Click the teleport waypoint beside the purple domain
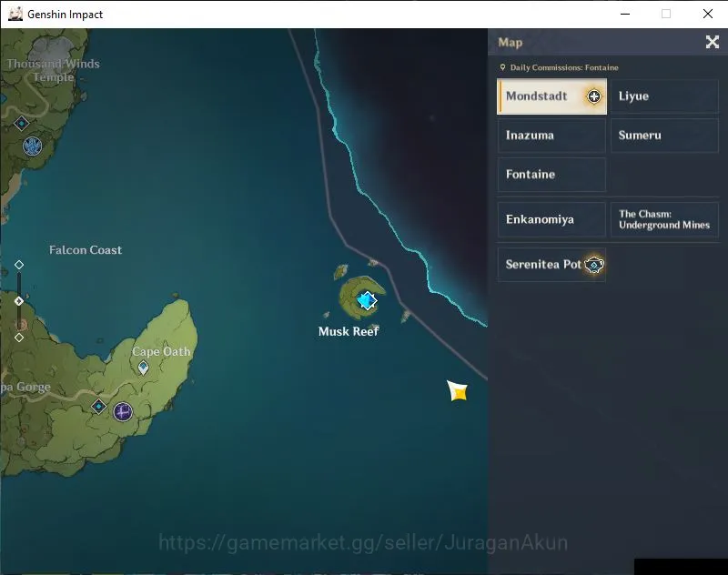Viewport: 728px width, 575px height. [98, 407]
